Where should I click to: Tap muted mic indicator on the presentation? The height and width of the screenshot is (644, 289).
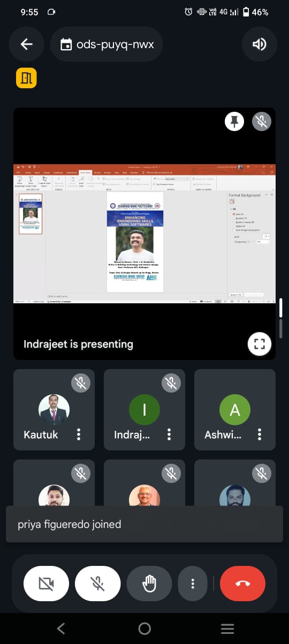(262, 122)
